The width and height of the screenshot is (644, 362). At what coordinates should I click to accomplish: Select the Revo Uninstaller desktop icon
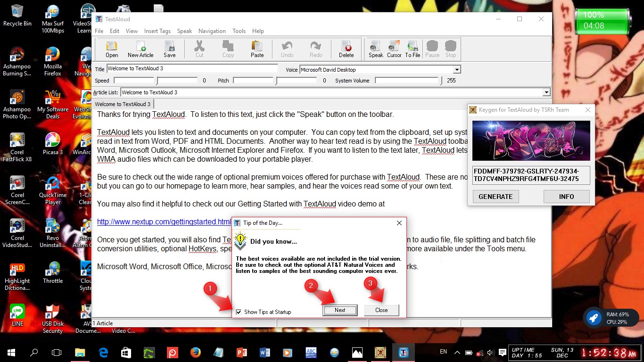53,233
